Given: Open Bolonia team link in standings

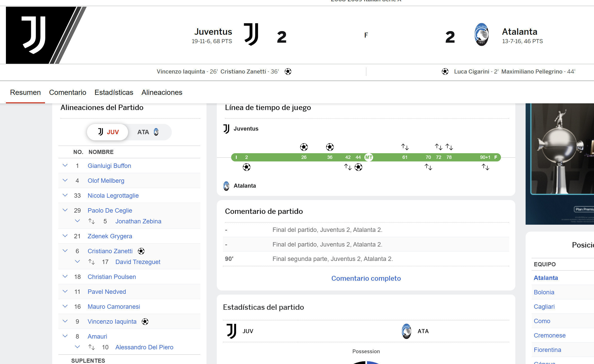Looking at the screenshot, I should point(544,292).
